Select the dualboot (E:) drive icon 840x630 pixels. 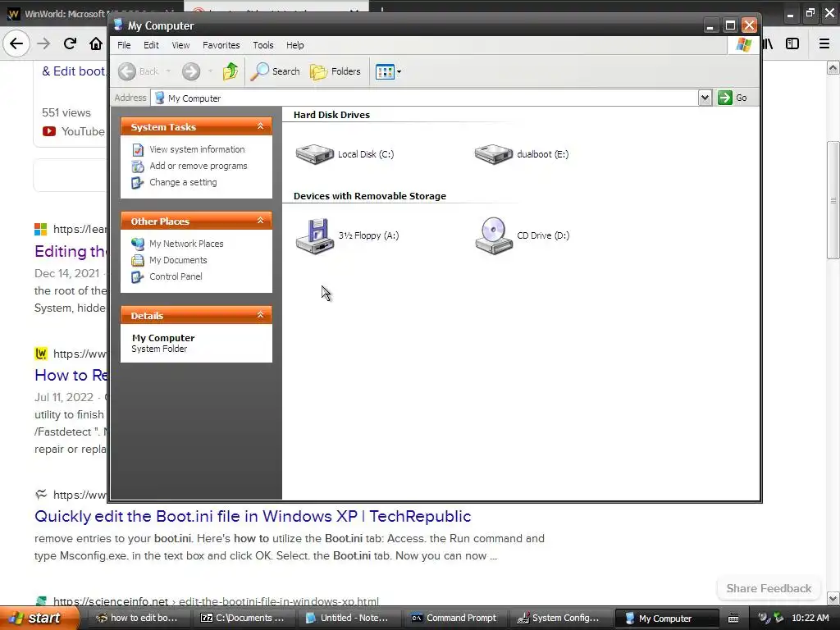[x=493, y=154]
